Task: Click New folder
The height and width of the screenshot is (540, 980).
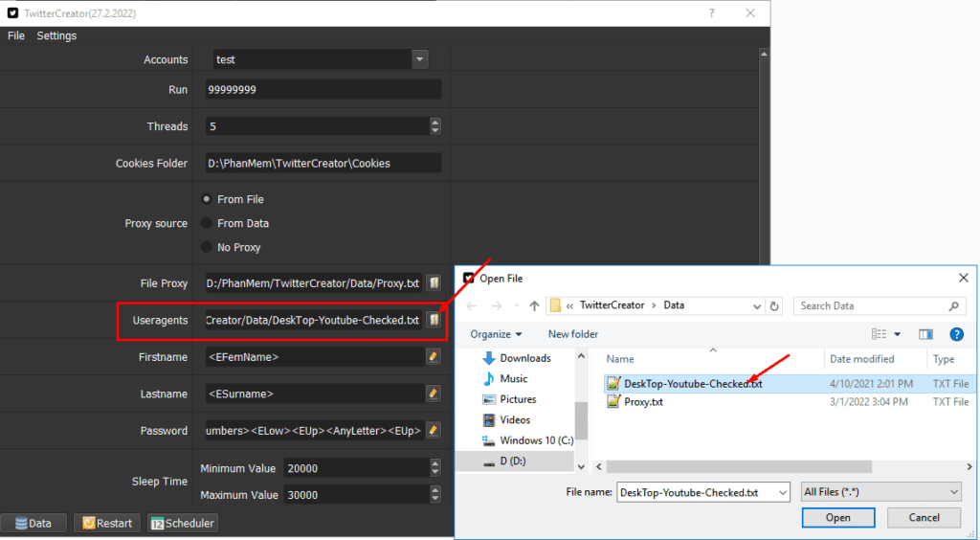Action: pos(573,334)
